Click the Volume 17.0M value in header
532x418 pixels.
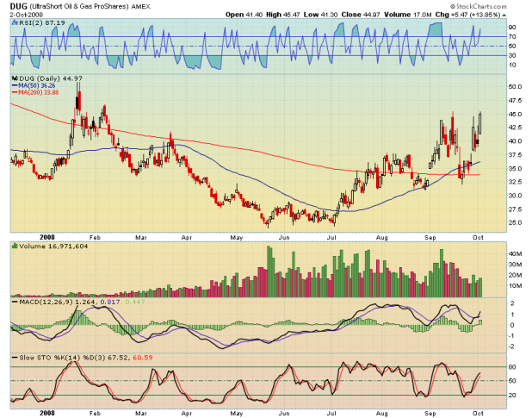pyautogui.click(x=408, y=15)
